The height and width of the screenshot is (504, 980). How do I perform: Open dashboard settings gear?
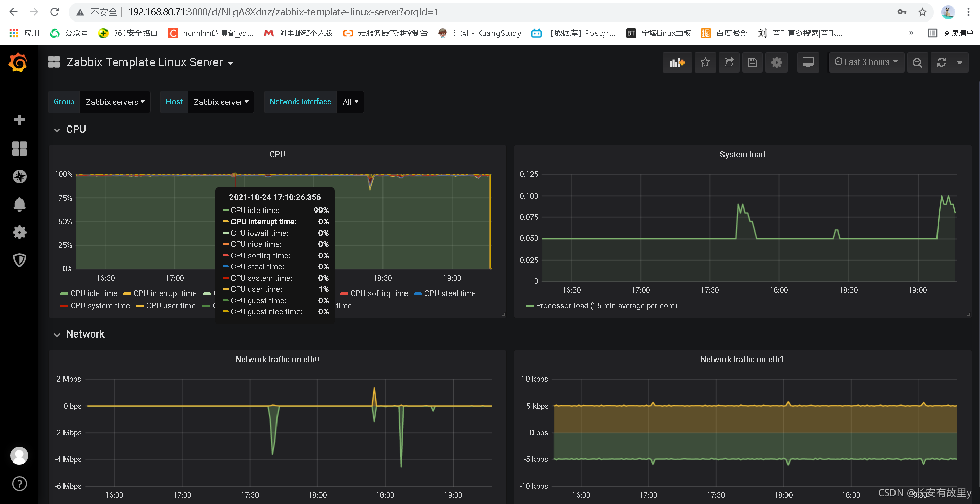(x=777, y=62)
